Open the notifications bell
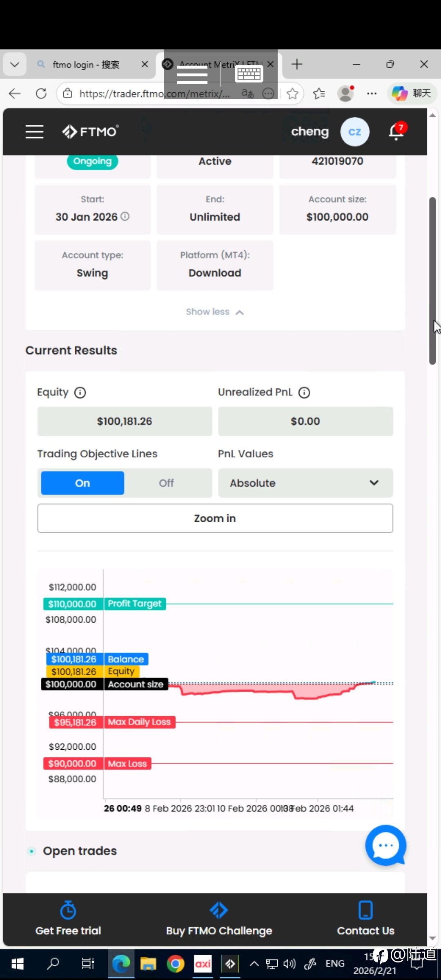 click(x=396, y=132)
